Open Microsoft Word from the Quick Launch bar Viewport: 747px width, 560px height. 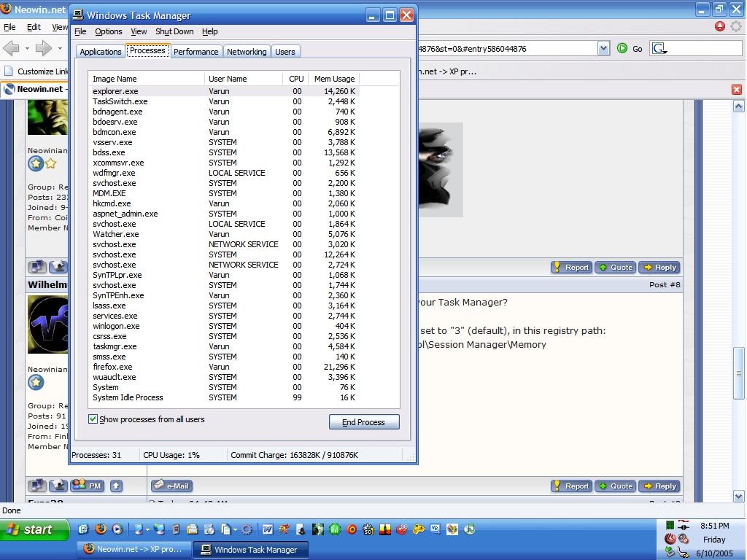point(268,530)
